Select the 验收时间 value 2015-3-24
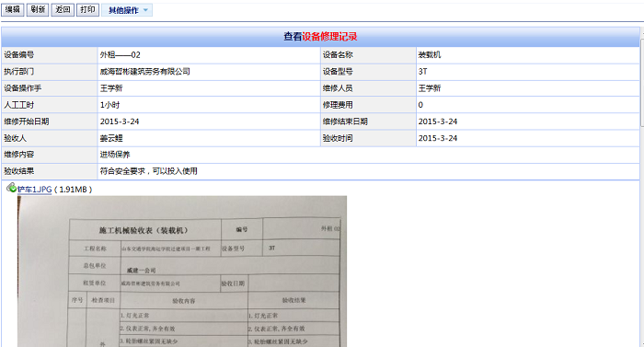This screenshot has width=644, height=347. click(x=438, y=138)
